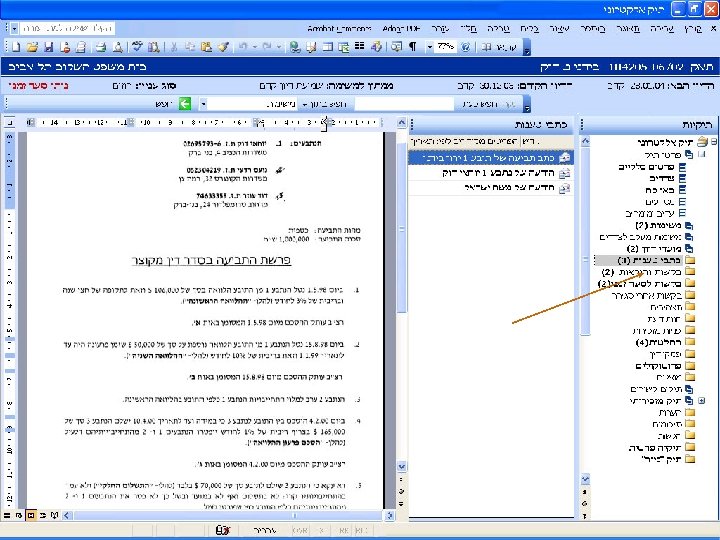Open the קובץ (File) menu
Screen dimensions: 720x540
pyautogui.click(x=693, y=29)
